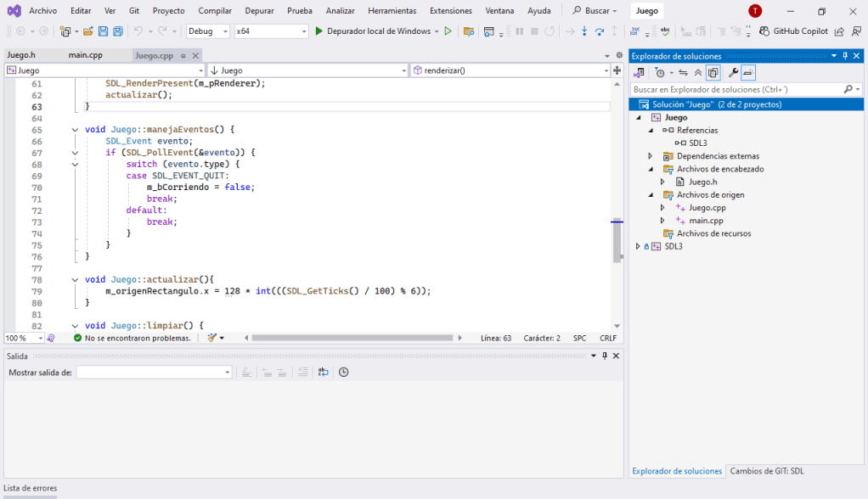The height and width of the screenshot is (499, 868).
Task: Collapse all in the Solution Explorer toolbar
Action: click(698, 73)
